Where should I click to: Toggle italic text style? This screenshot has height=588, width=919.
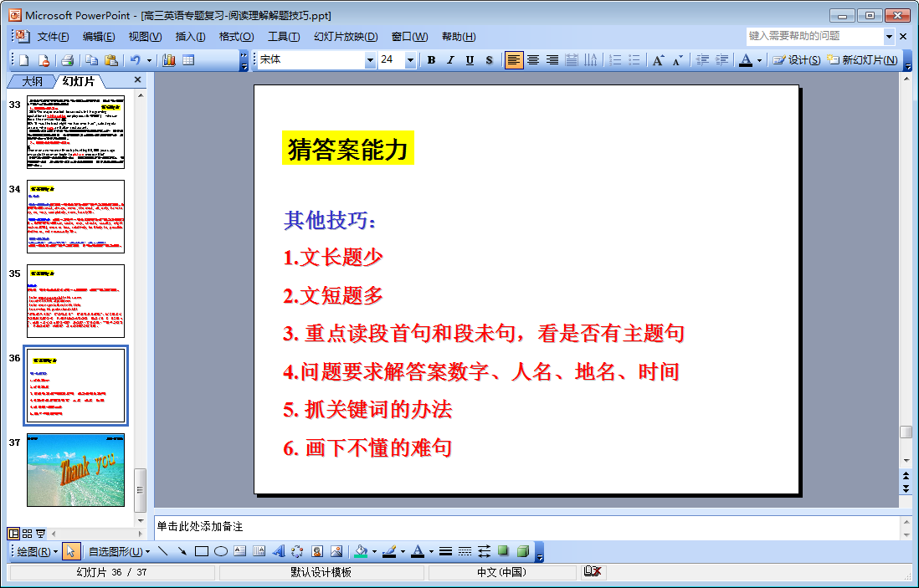point(450,60)
